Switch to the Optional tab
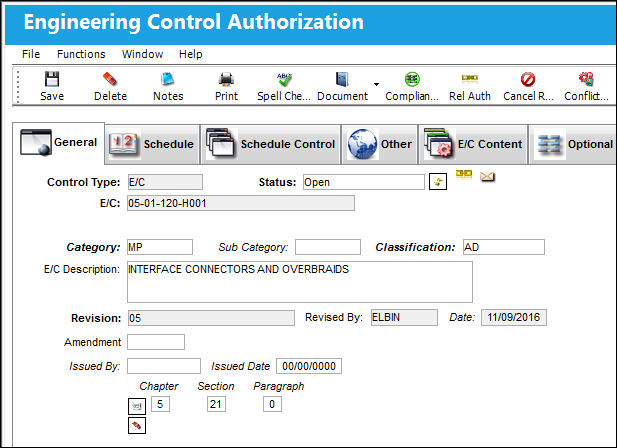The image size is (617, 448). pyautogui.click(x=575, y=144)
